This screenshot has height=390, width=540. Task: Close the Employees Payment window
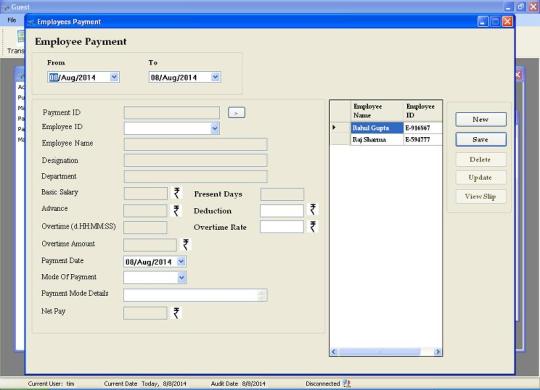pos(508,22)
